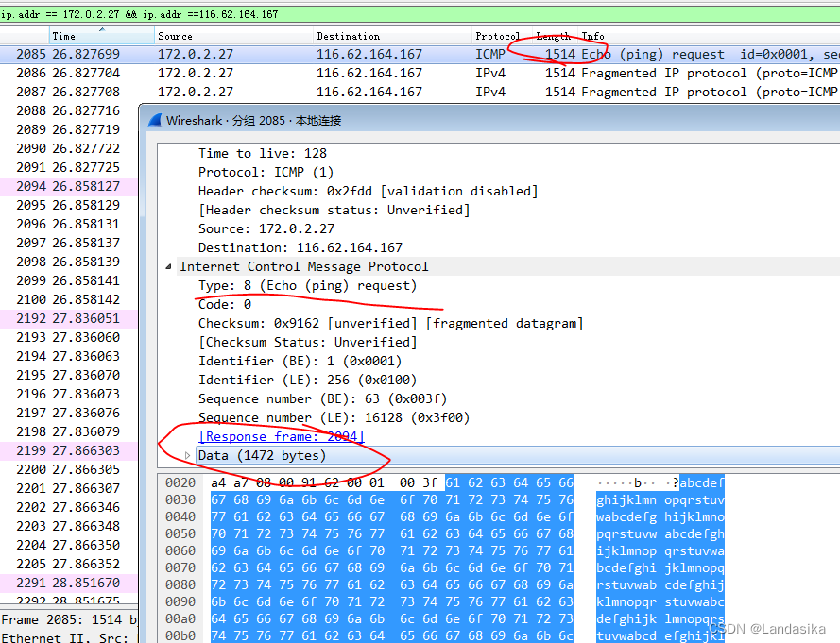This screenshot has height=643, width=840.
Task: Select packet row 2086 at 26.827704
Action: (420, 74)
